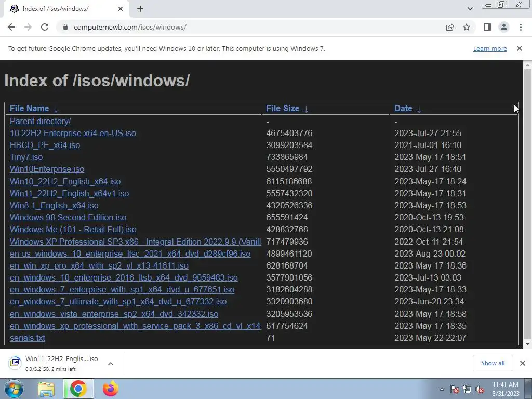532x399 pixels.
Task: Download en_windows_7_enterprise_with_sp1 iso
Action: click(x=122, y=289)
